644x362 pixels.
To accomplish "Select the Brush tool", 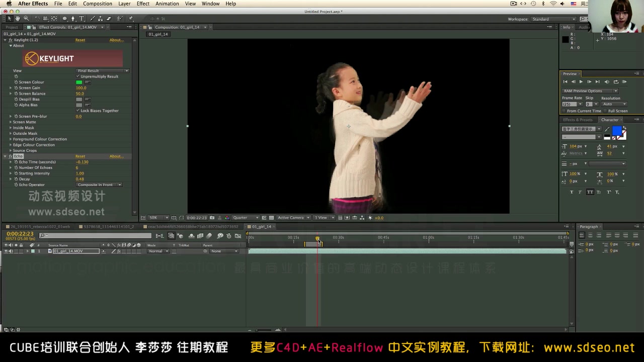I will (x=92, y=19).
